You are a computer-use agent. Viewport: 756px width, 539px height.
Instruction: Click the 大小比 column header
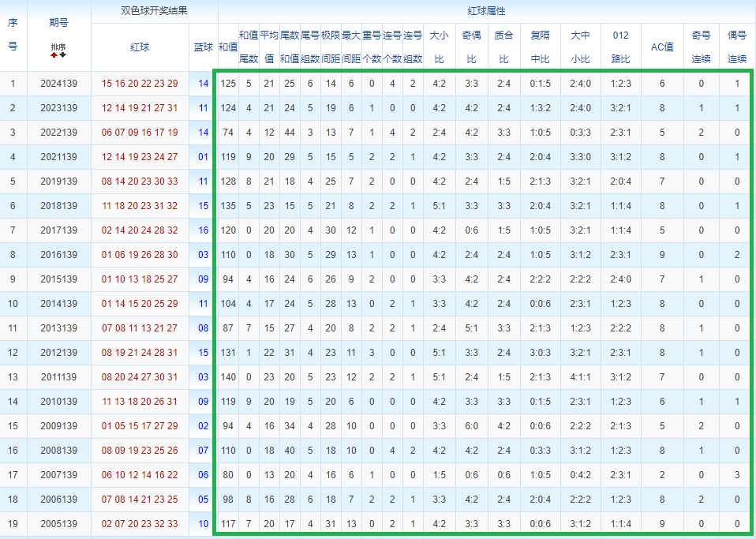tap(440, 47)
